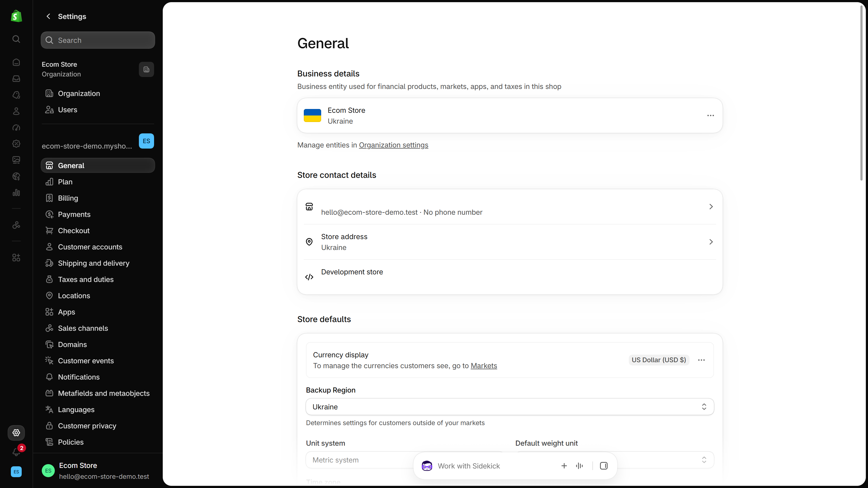Open Sales channels icon in left rail

(x=16, y=225)
